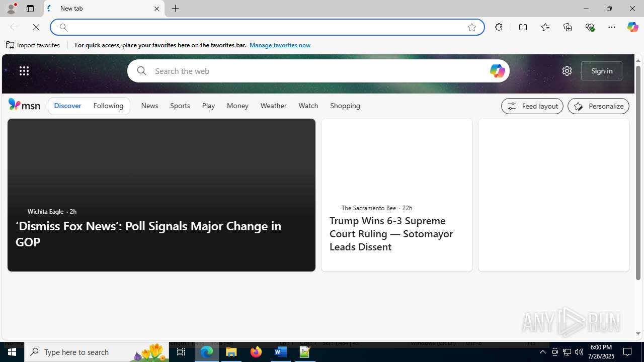Screen dimensions: 644x362
Task: Open the volume control in tray
Action: pos(579,352)
